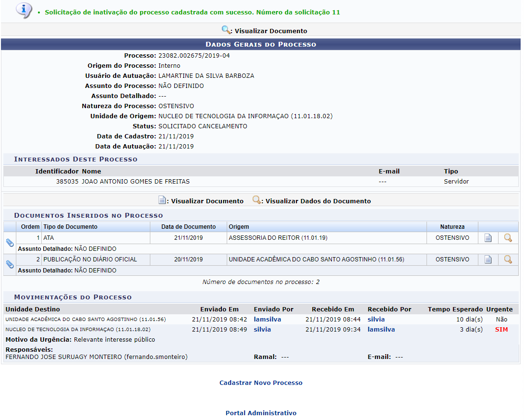Click Natureza column header

pyautogui.click(x=452, y=227)
